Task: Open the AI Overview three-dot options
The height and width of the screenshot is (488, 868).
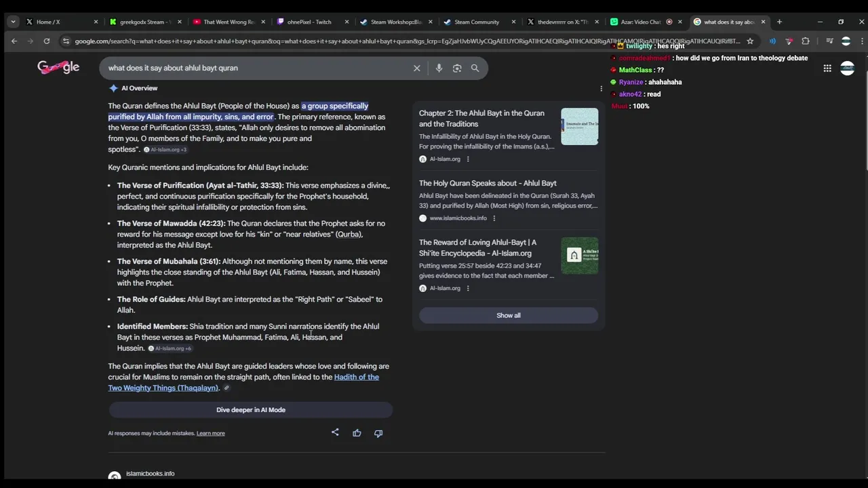Action: (x=601, y=88)
